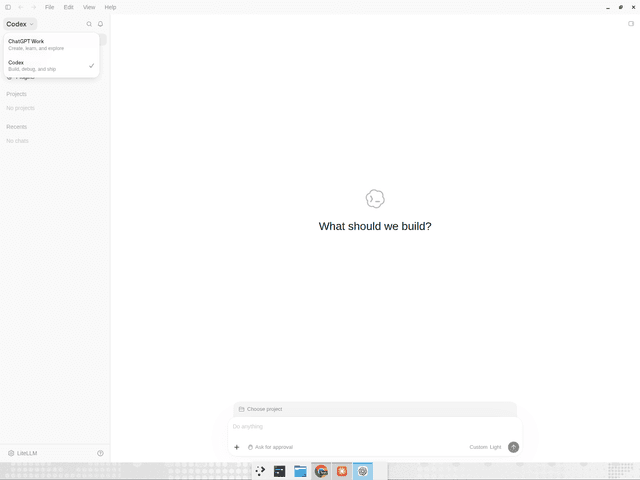Open the taskbar application launcher icon
This screenshot has width=640, height=480.
(260, 471)
